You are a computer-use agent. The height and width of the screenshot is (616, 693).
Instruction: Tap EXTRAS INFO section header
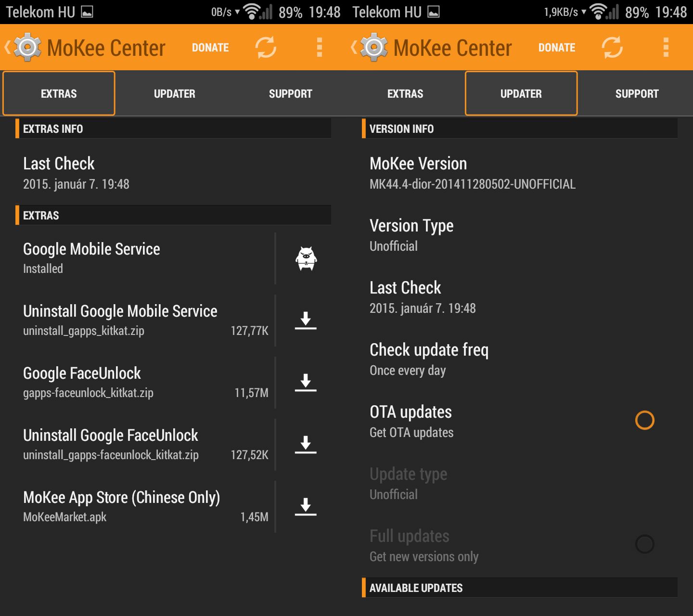point(173,128)
